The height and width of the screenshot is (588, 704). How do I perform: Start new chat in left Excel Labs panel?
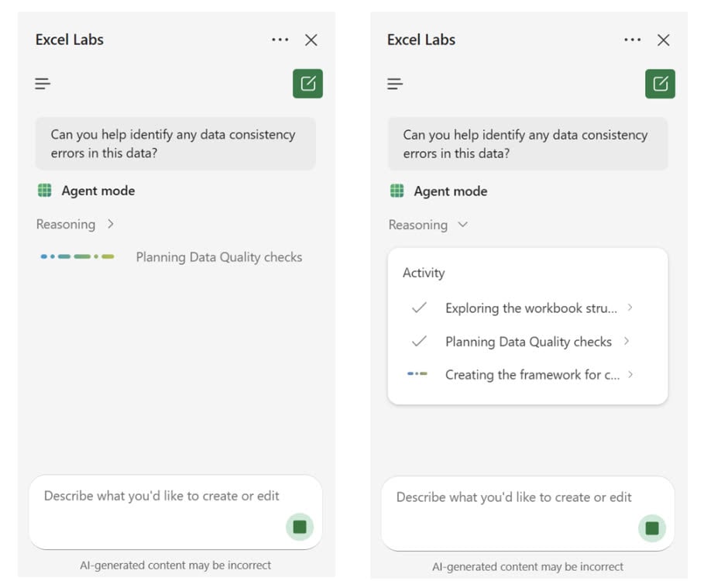click(308, 84)
